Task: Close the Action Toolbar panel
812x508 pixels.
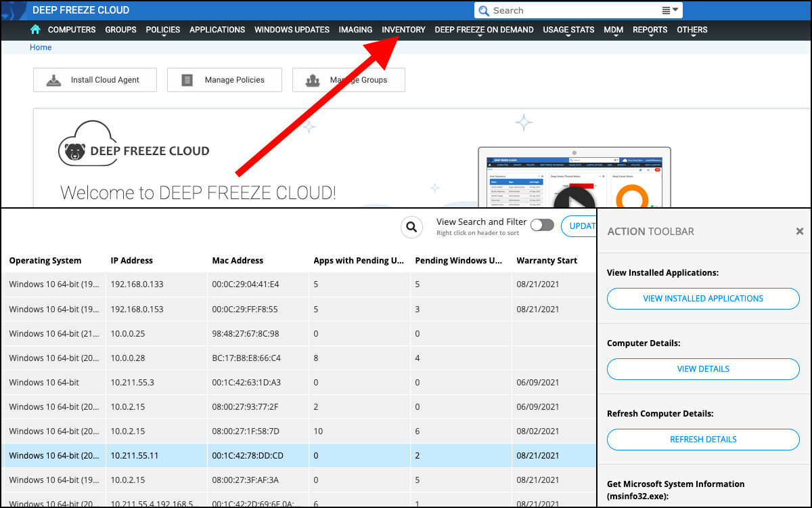Action: click(799, 232)
